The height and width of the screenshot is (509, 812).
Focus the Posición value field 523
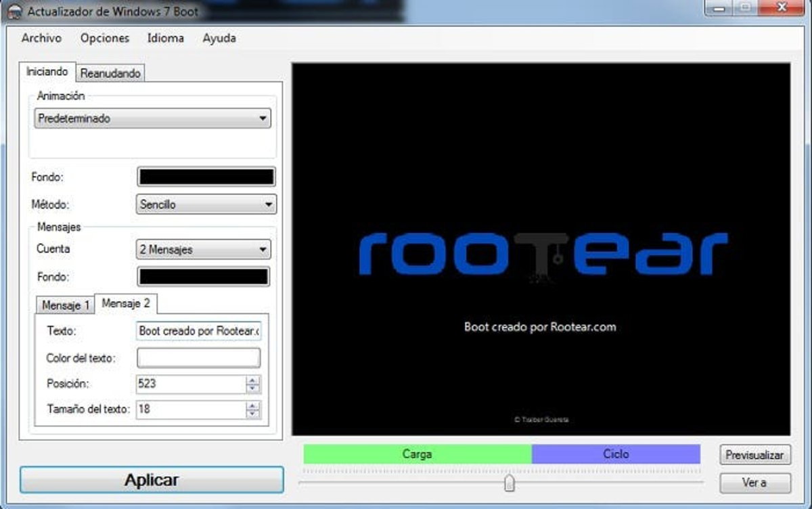coord(191,384)
